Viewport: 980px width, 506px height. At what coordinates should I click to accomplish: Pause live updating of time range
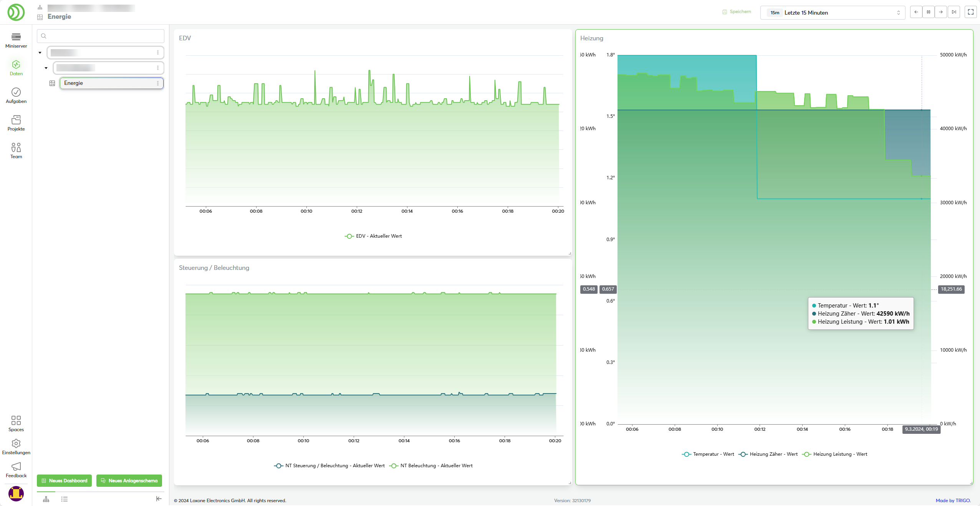[x=928, y=12]
